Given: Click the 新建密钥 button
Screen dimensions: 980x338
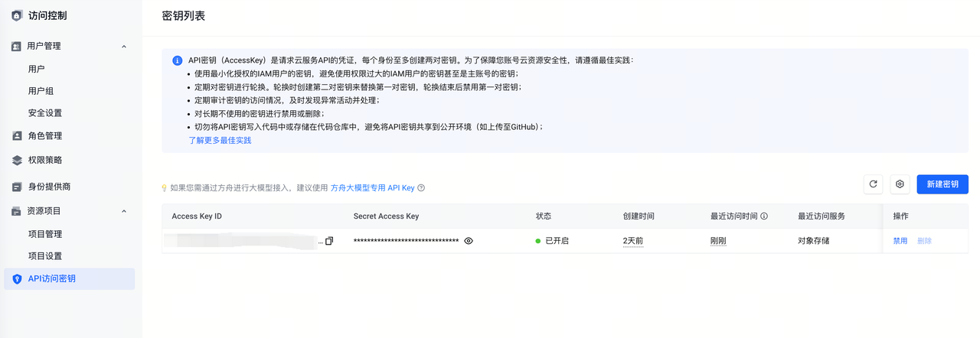Looking at the screenshot, I should coord(942,184).
